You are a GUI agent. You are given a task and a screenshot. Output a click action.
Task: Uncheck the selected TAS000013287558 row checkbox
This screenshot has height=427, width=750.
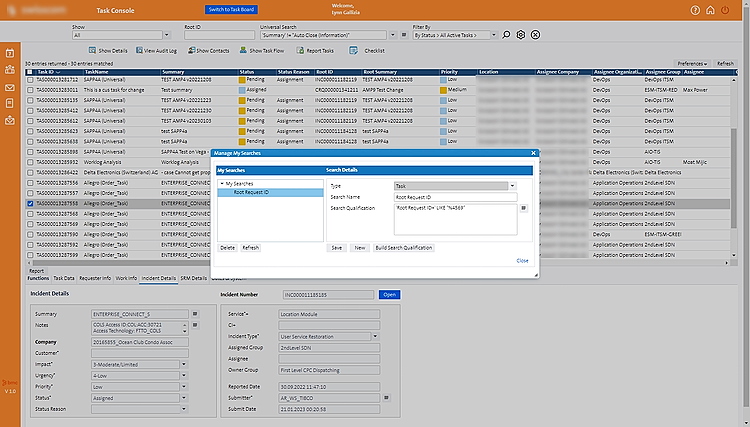pyautogui.click(x=30, y=203)
